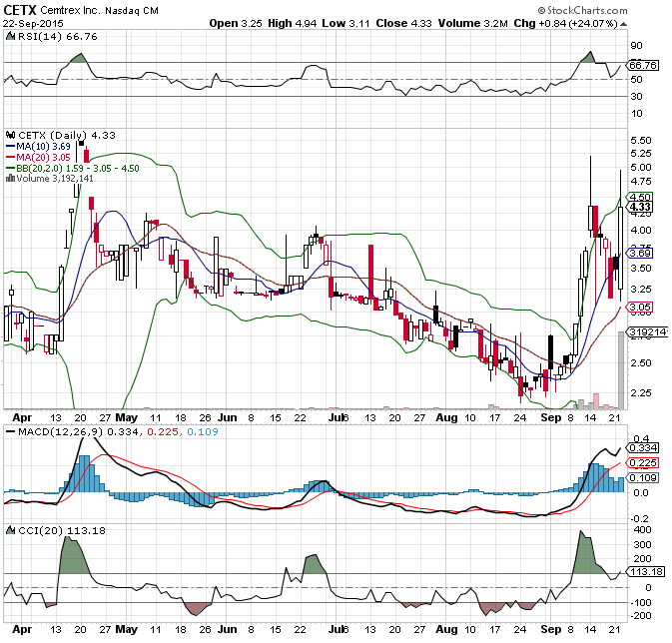Screen dimensions: 672x643
Task: Click the 90 level on RSI axis
Action: pos(636,46)
